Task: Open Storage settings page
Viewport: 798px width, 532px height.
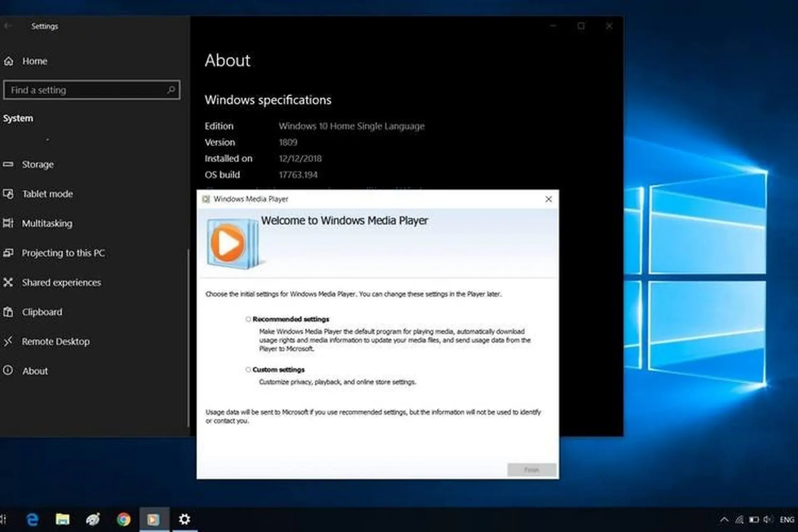Action: 37,165
